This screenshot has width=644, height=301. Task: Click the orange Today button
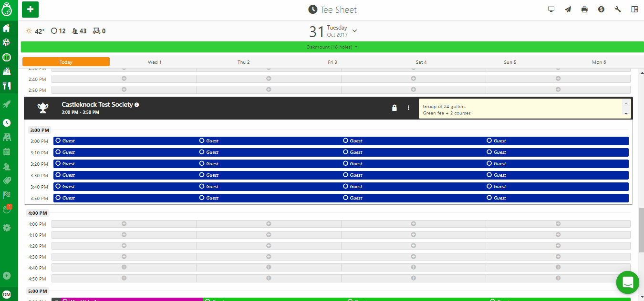66,62
